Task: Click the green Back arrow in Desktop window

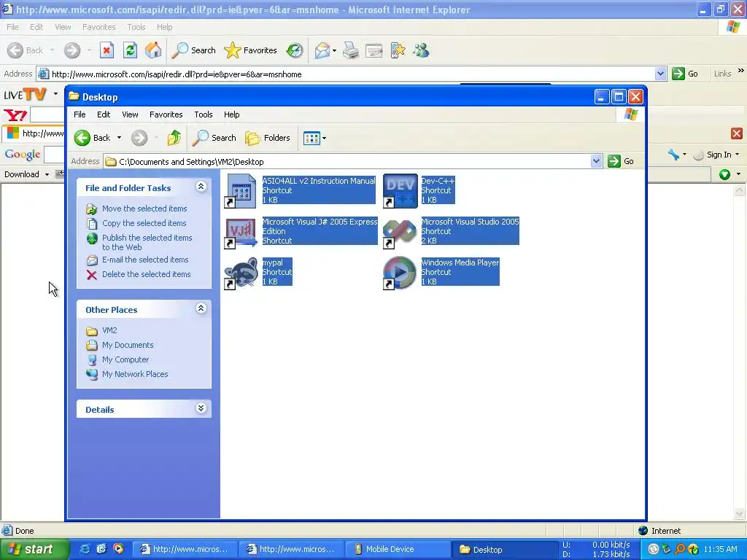Action: pos(82,138)
